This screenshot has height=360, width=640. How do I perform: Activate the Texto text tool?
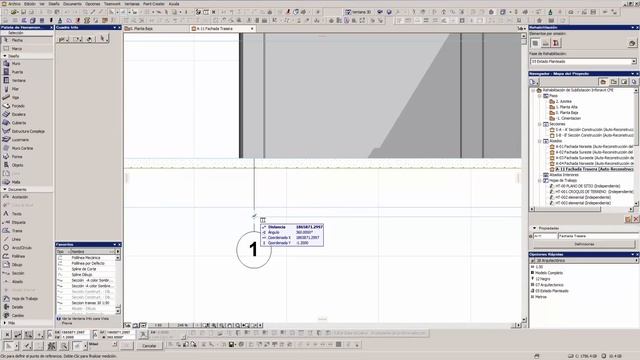click(x=27, y=214)
